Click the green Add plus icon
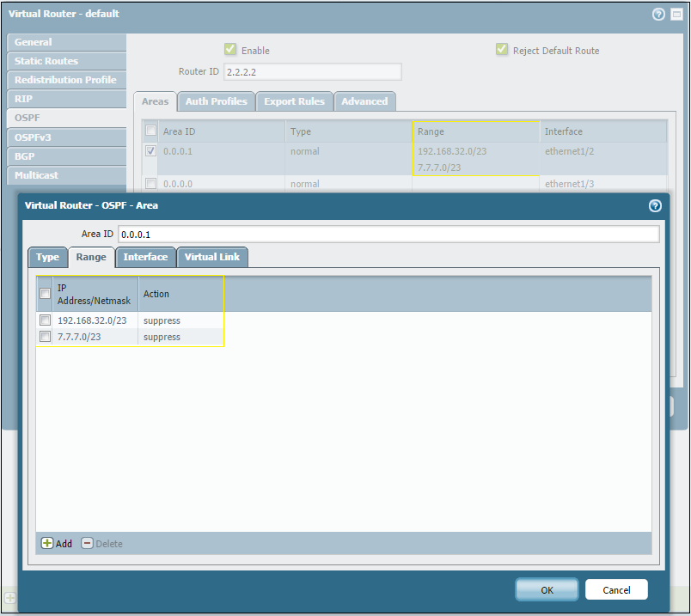Screen dimensions: 691x616 click(47, 544)
